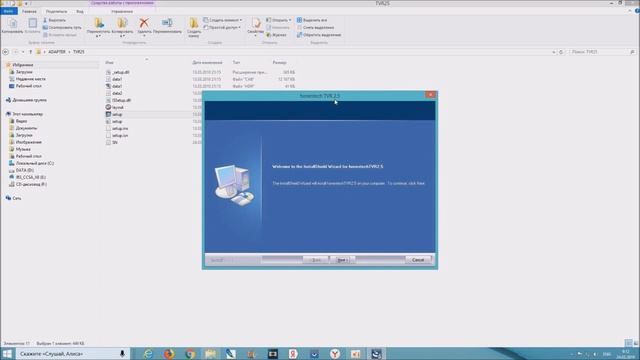Image resolution: width=640 pixels, height=360 pixels.
Task: Select Документы under Этот компьютер
Action: point(26,128)
